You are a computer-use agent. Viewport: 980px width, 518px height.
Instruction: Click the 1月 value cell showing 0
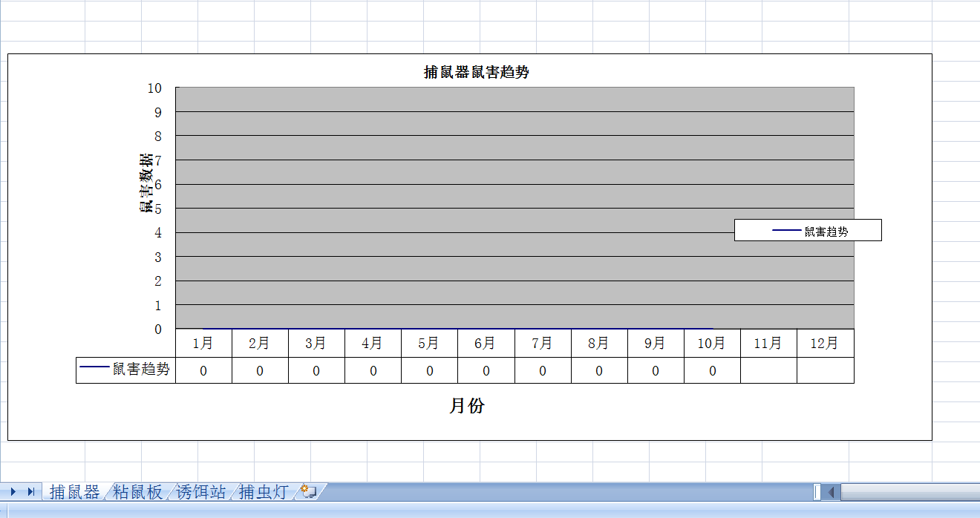(x=203, y=371)
